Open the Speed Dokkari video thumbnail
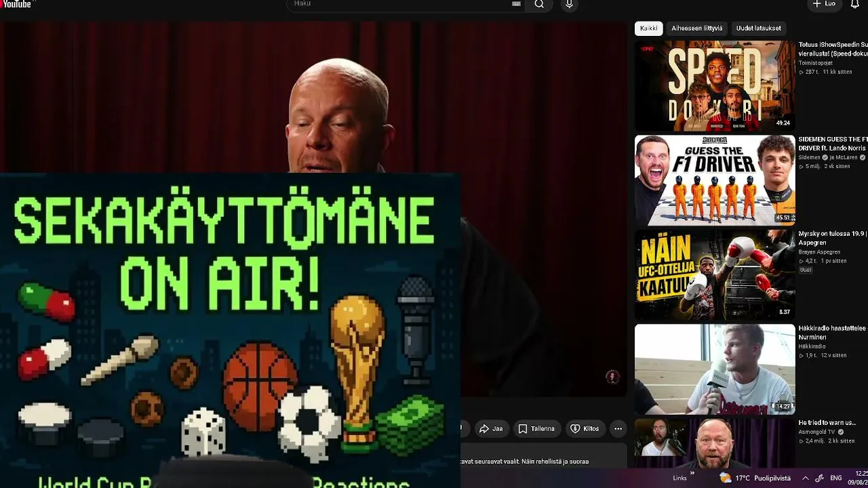 pos(715,85)
